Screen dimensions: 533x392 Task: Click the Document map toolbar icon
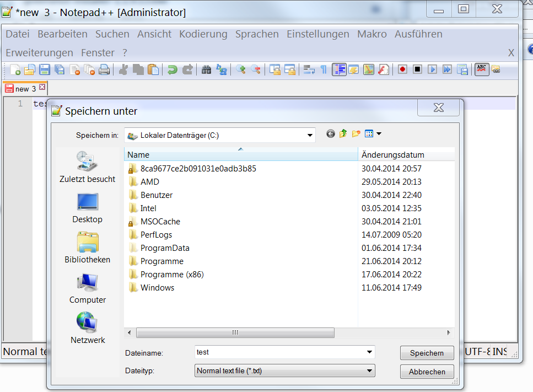pos(369,69)
